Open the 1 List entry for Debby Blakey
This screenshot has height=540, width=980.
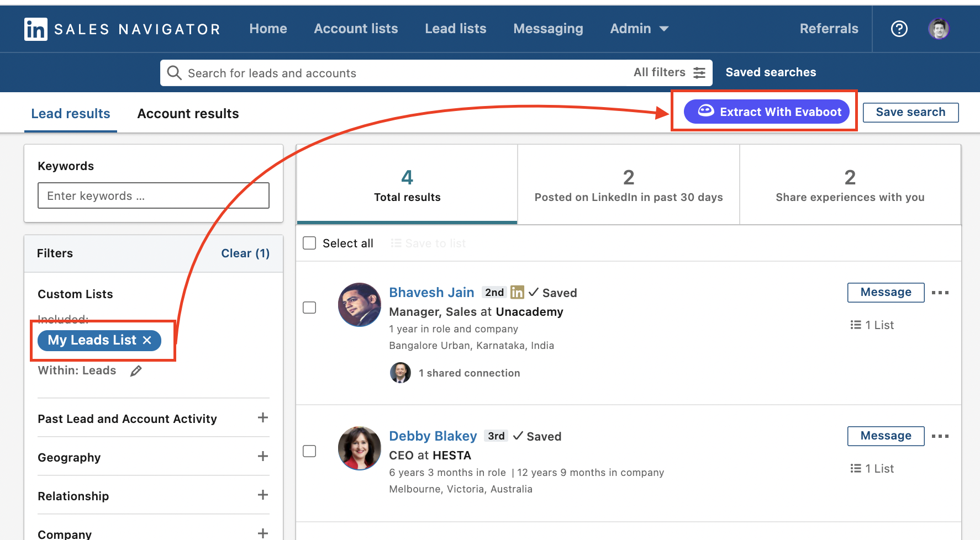point(872,469)
